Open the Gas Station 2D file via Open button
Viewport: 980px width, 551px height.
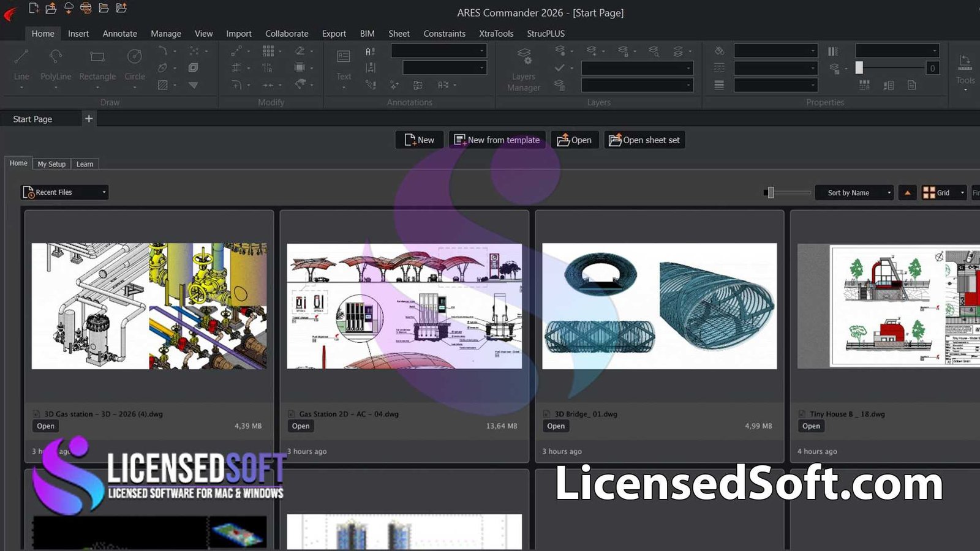301,426
